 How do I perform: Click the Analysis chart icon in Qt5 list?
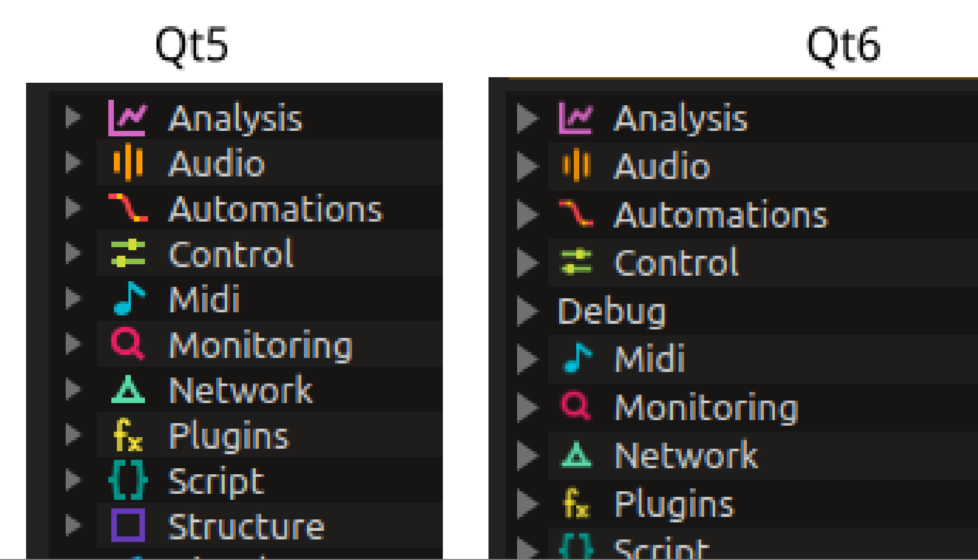(x=127, y=118)
